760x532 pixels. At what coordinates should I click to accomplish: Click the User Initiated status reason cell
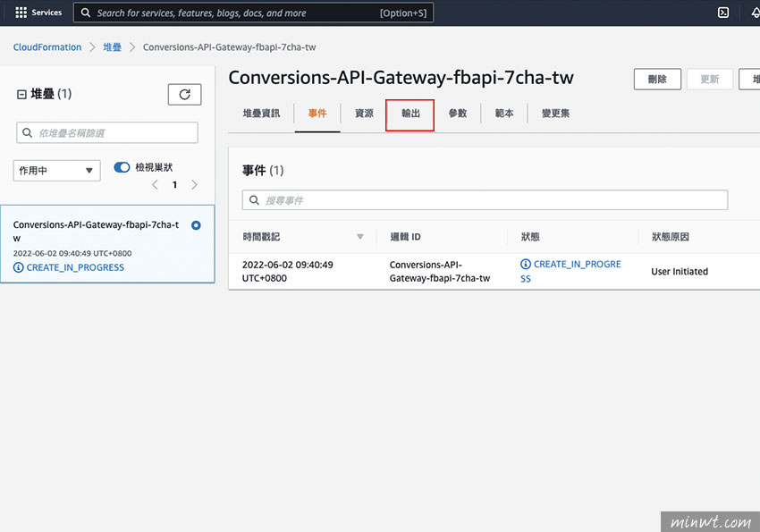680,271
